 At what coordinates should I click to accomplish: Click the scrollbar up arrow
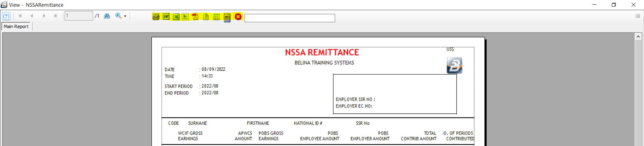(638, 36)
